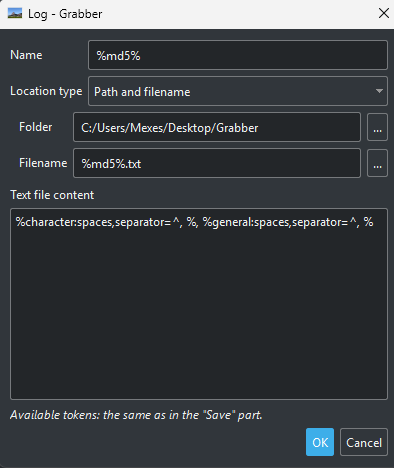Cancel the log dialog
This screenshot has width=394, height=468.
(x=364, y=442)
